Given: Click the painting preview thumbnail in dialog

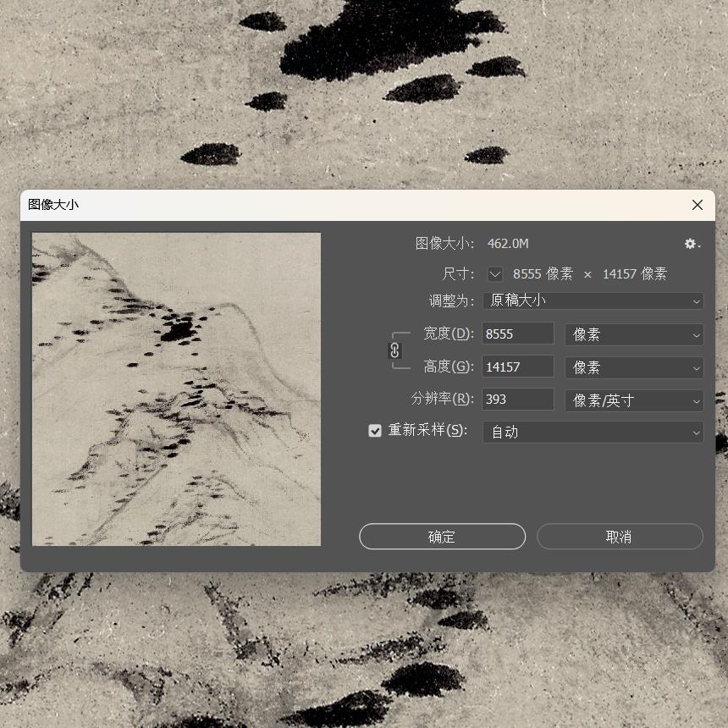Looking at the screenshot, I should pos(176,389).
